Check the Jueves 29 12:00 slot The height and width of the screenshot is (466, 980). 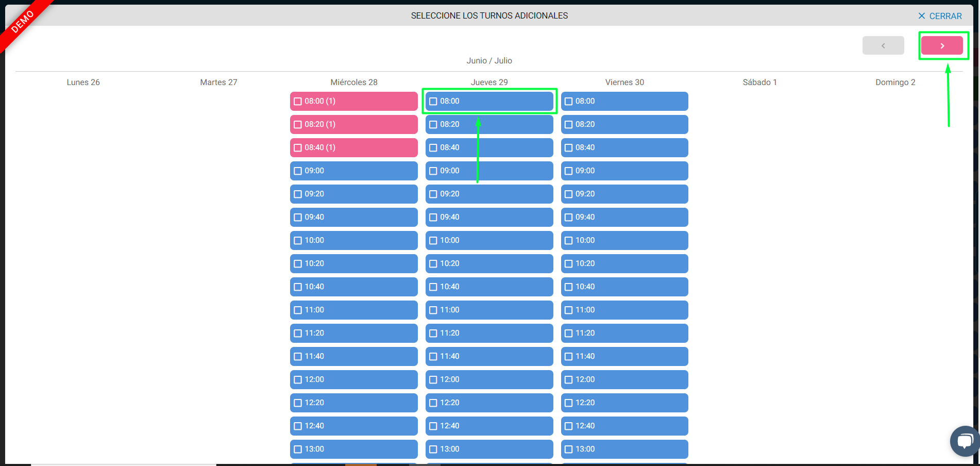pos(489,379)
